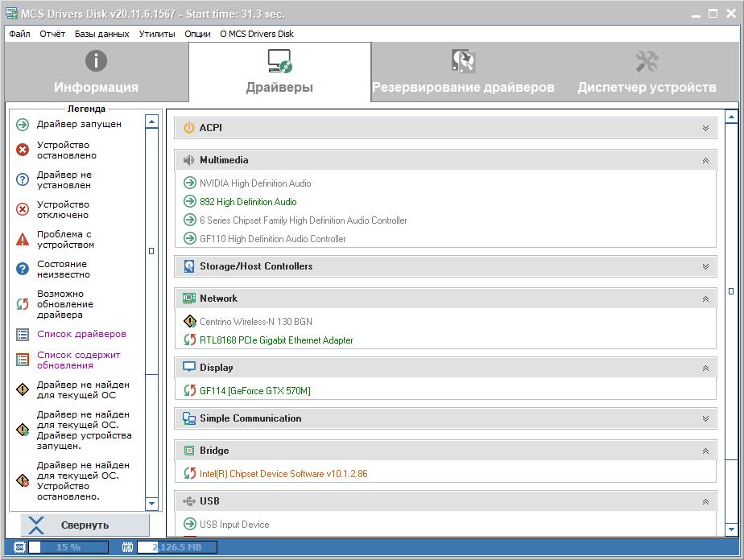Click the USB category icon
744x560 pixels.
point(189,501)
